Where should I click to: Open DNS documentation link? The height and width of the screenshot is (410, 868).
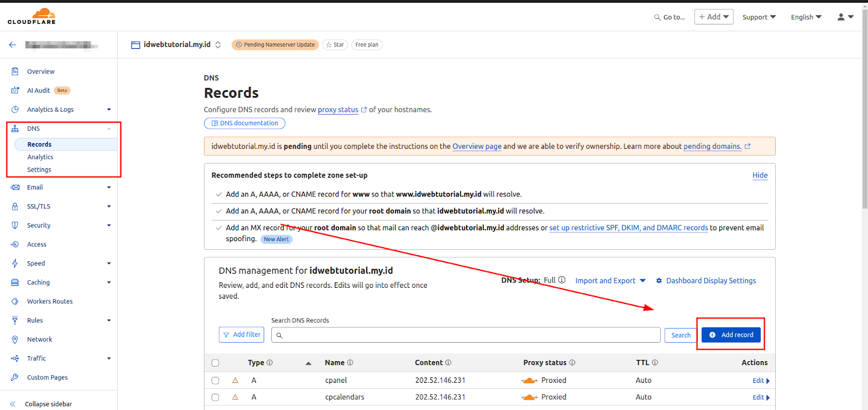(x=245, y=123)
